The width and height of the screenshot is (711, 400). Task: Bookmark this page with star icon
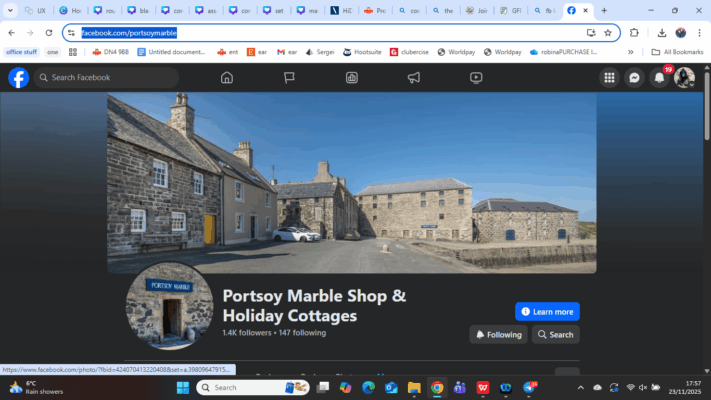click(x=607, y=32)
